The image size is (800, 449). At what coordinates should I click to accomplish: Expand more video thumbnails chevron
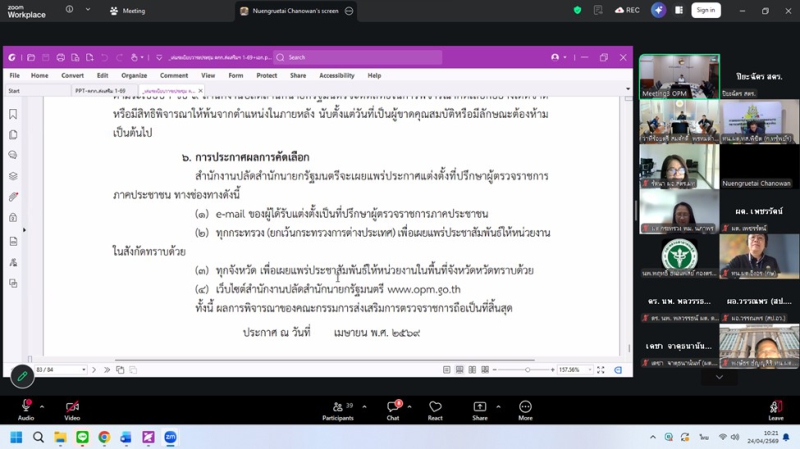[x=719, y=377]
